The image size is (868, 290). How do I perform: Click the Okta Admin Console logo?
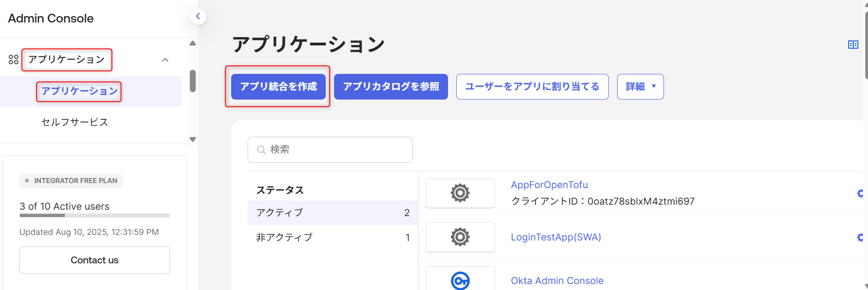(460, 280)
